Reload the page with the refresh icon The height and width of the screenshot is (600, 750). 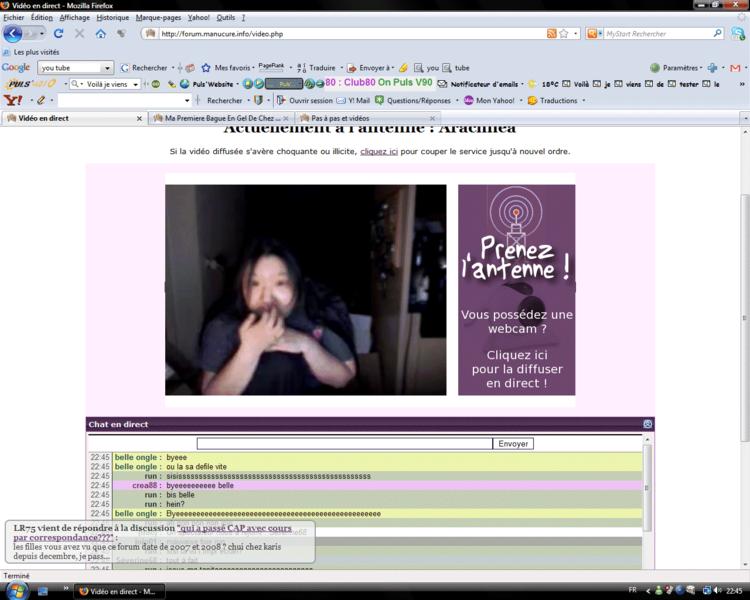(x=58, y=34)
